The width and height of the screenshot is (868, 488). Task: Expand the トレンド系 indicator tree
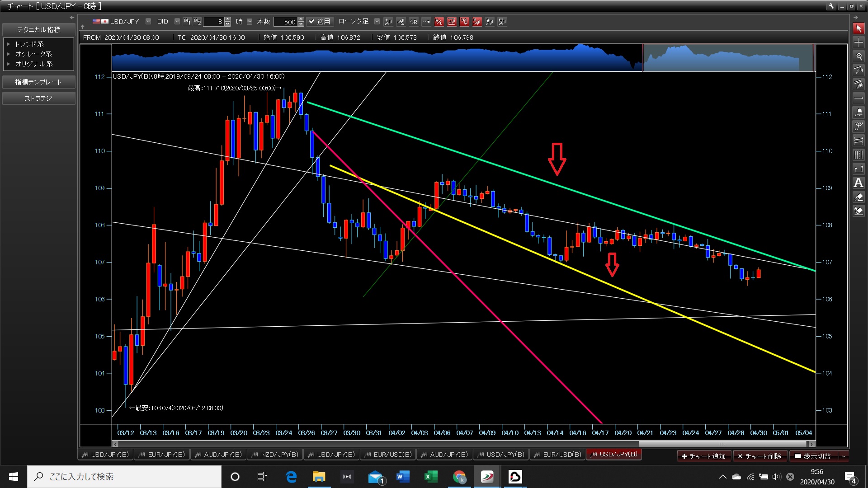9,44
